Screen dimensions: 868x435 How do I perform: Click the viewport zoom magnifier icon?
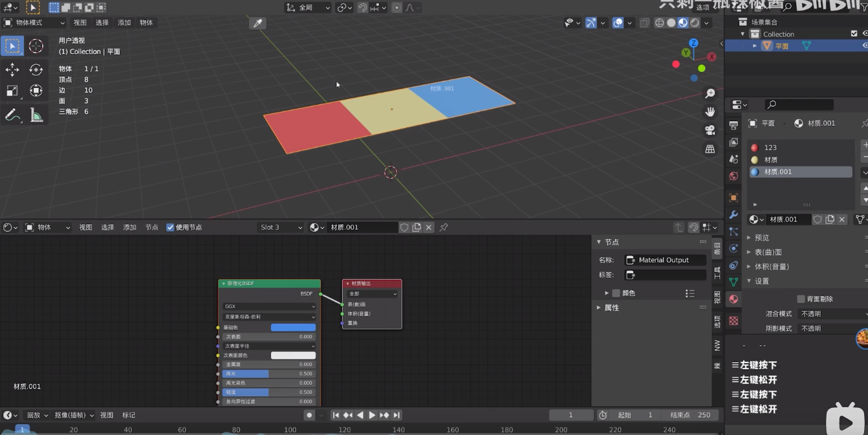[710, 94]
